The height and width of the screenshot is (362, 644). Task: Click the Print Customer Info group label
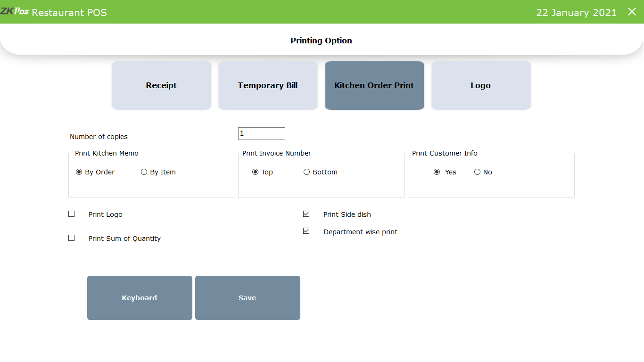pyautogui.click(x=445, y=153)
